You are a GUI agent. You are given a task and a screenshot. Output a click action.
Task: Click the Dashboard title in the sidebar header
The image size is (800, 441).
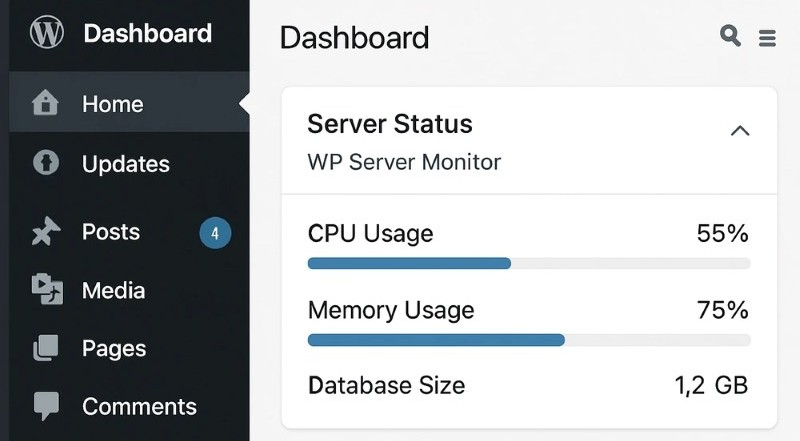tap(147, 33)
